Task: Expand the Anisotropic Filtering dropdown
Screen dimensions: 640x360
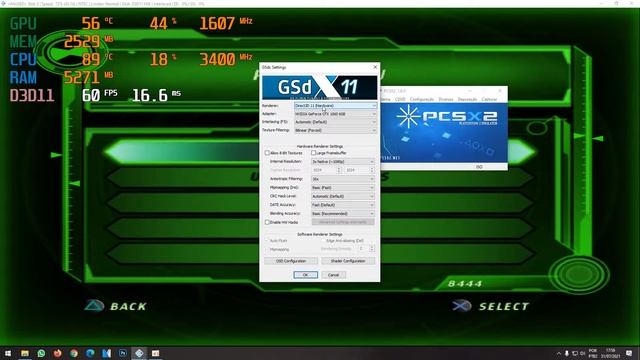Action: pos(343,179)
